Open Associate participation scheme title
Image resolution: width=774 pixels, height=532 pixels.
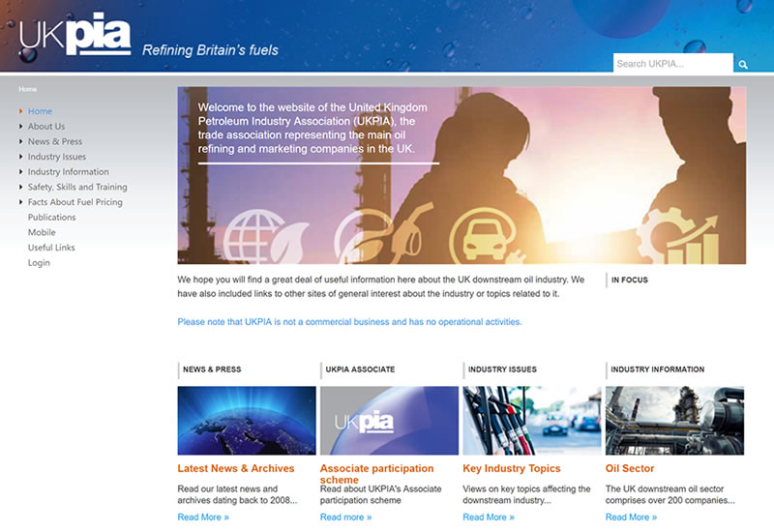pos(376,474)
